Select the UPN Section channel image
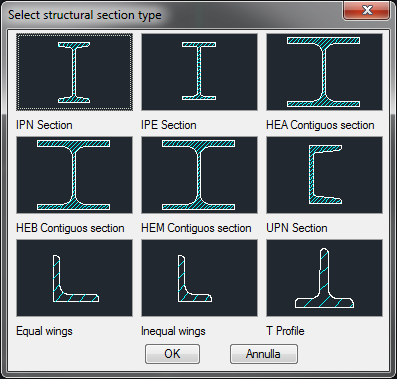The image size is (397, 379). coord(324,175)
